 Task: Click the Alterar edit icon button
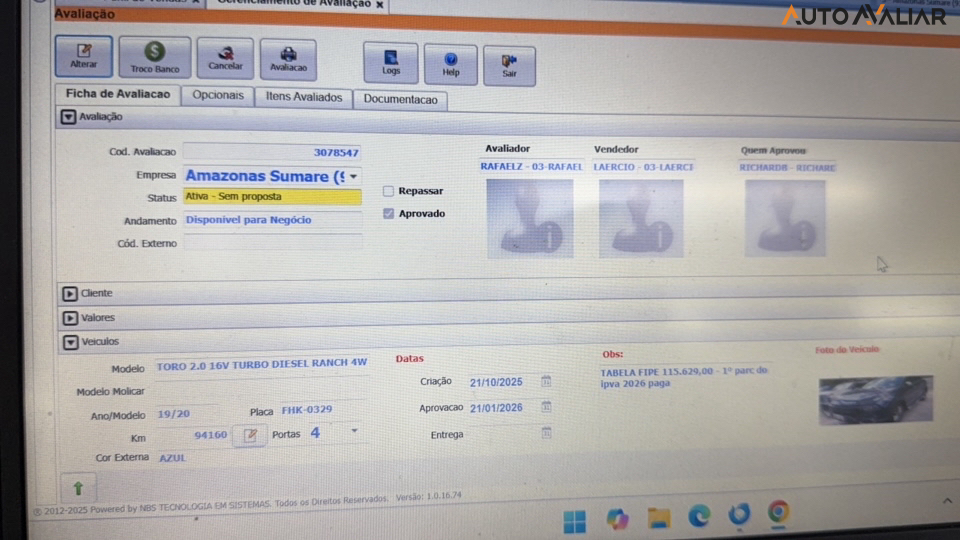click(84, 56)
